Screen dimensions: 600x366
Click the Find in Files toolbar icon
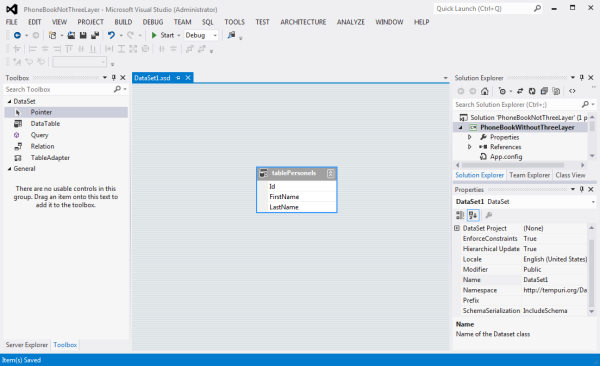point(232,35)
